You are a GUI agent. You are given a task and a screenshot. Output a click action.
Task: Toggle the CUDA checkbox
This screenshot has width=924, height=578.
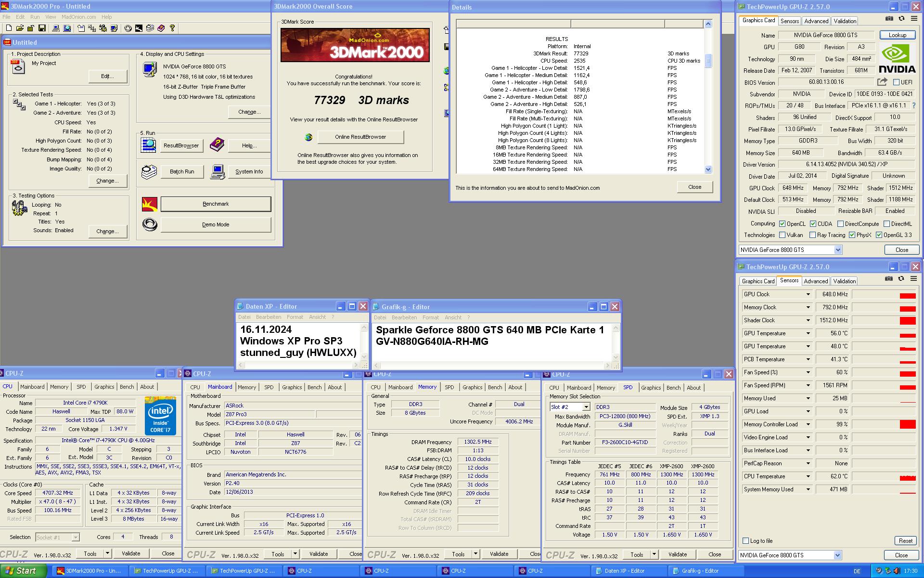tap(813, 223)
